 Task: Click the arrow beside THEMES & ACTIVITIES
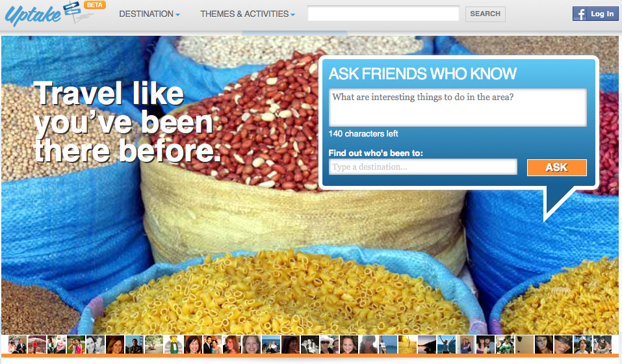292,15
